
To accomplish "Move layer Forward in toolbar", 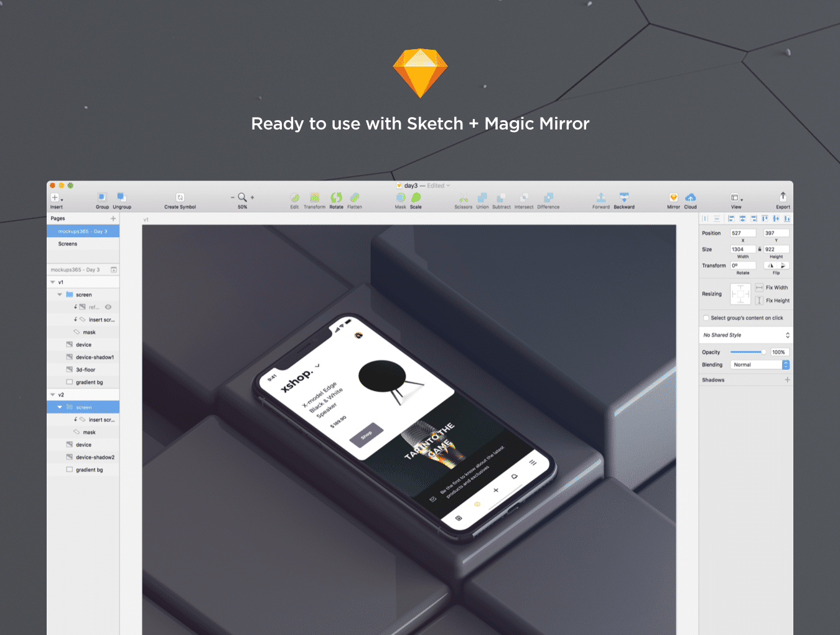I will (600, 197).
